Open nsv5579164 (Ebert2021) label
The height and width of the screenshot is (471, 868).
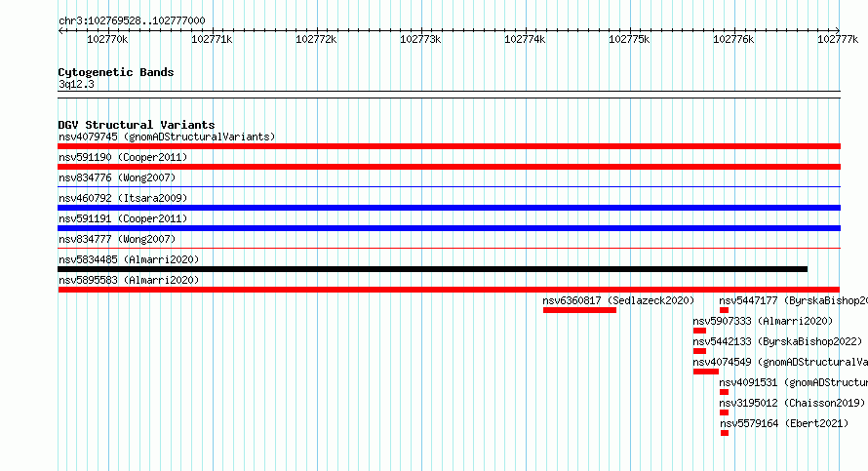[784, 423]
